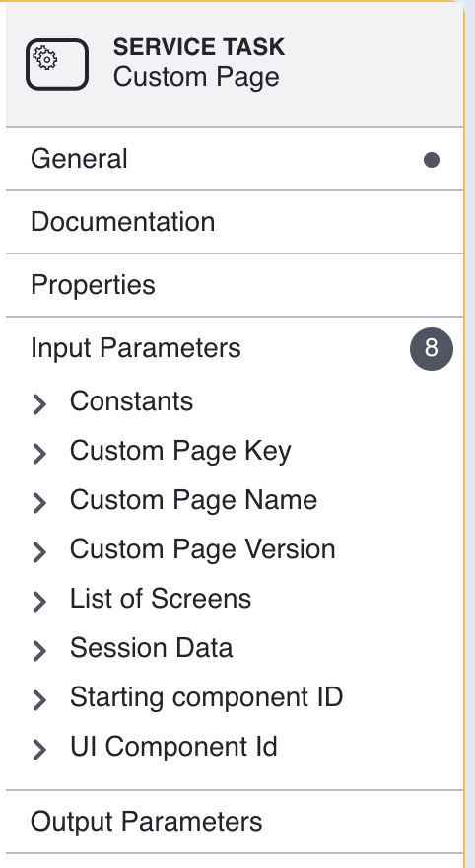This screenshot has height=868, width=475.
Task: Click the Custom Page task name
Action: coord(196,76)
